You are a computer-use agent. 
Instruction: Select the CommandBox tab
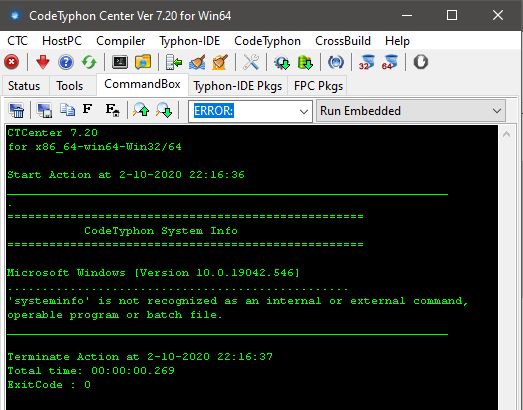[x=142, y=84]
